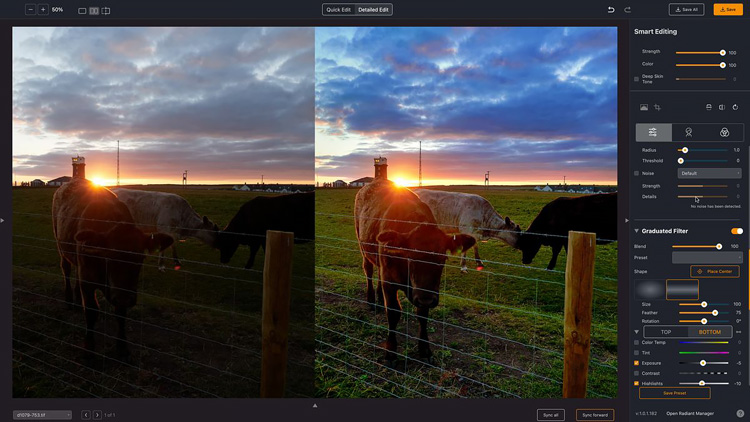Click the 50% zoom level text

[57, 10]
